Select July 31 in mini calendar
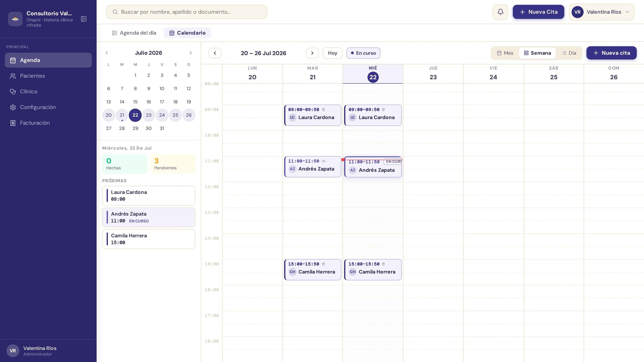The width and height of the screenshot is (644, 362). [x=162, y=129]
